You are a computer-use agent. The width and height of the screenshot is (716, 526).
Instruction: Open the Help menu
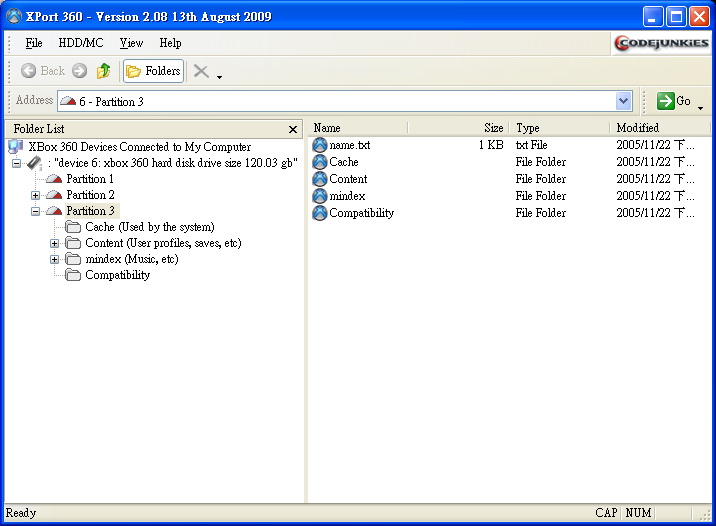(170, 43)
